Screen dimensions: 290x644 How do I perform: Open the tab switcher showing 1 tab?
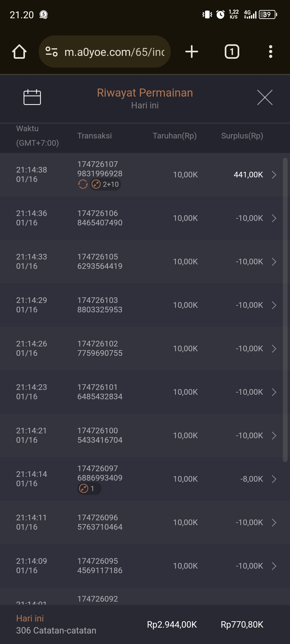[x=232, y=52]
